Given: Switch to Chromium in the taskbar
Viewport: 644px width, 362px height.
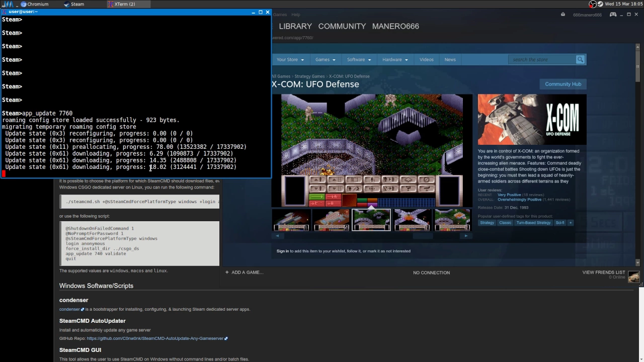Looking at the screenshot, I should tap(35, 4).
